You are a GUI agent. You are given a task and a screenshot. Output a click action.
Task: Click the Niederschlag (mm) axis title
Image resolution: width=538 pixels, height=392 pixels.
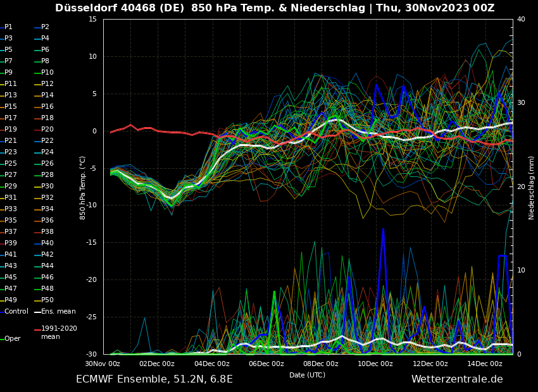pyautogui.click(x=532, y=188)
